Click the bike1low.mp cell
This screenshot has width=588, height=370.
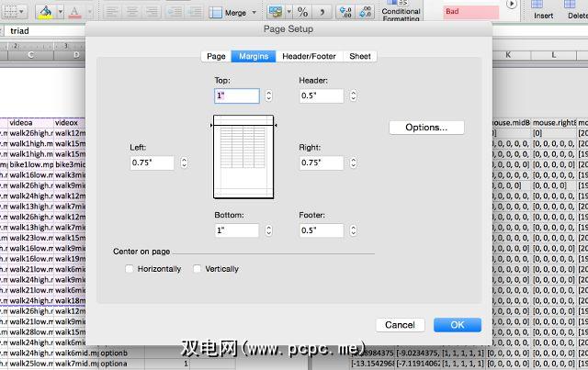pos(30,164)
